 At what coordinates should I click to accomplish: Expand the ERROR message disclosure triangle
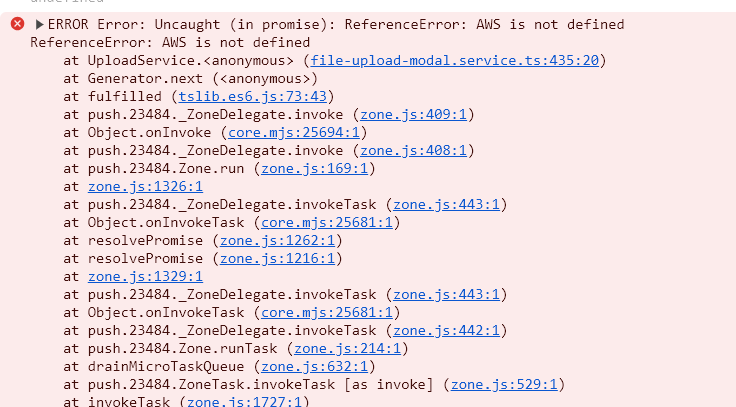click(x=39, y=24)
